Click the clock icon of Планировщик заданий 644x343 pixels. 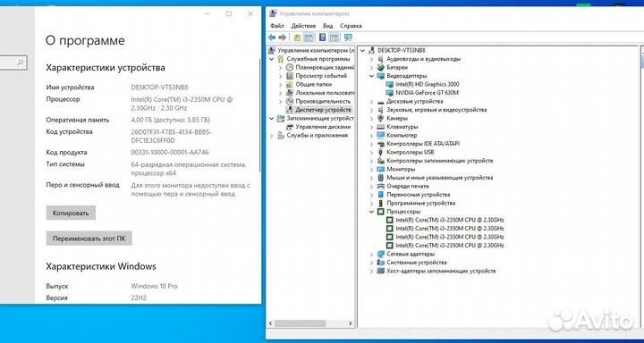[290, 67]
